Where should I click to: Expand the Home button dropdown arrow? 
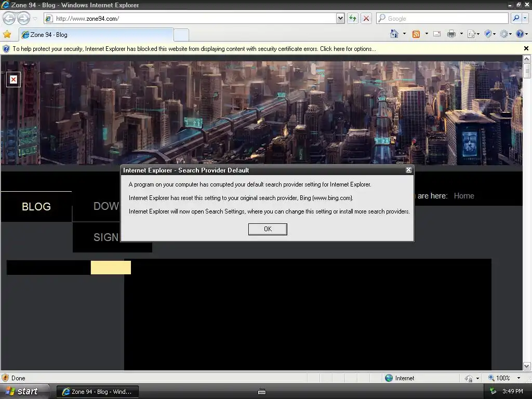pos(404,34)
